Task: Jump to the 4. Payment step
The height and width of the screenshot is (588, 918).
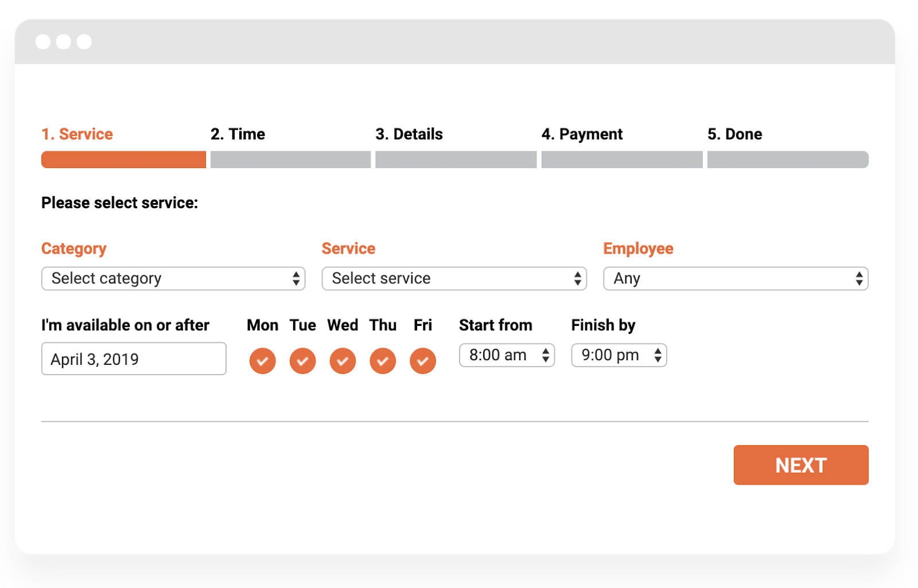Action: [x=582, y=134]
